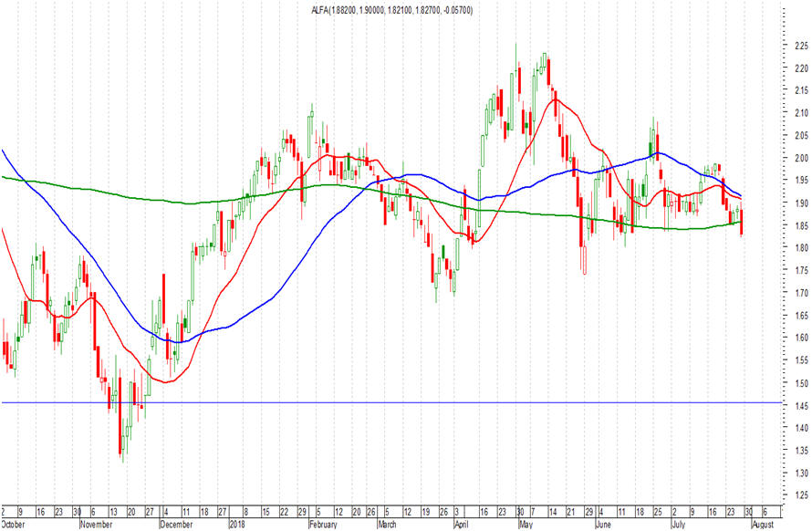Select the date label 22 on the time axis
Image resolution: width=812 pixels, height=531 pixels.
point(285,513)
